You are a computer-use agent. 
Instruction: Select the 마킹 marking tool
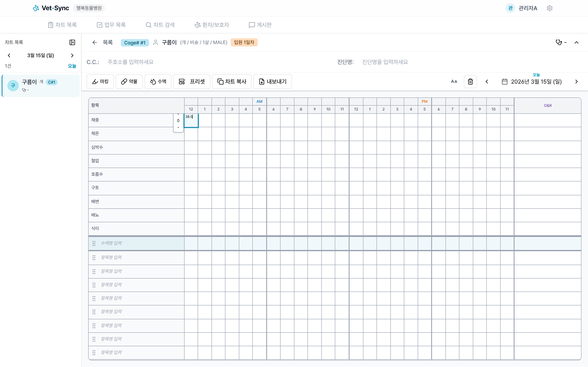(100, 82)
